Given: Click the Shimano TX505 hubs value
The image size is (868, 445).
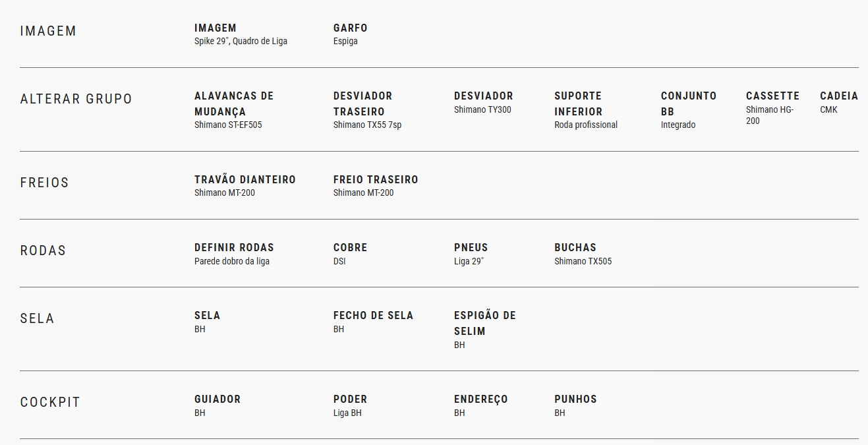Looking at the screenshot, I should [x=583, y=261].
